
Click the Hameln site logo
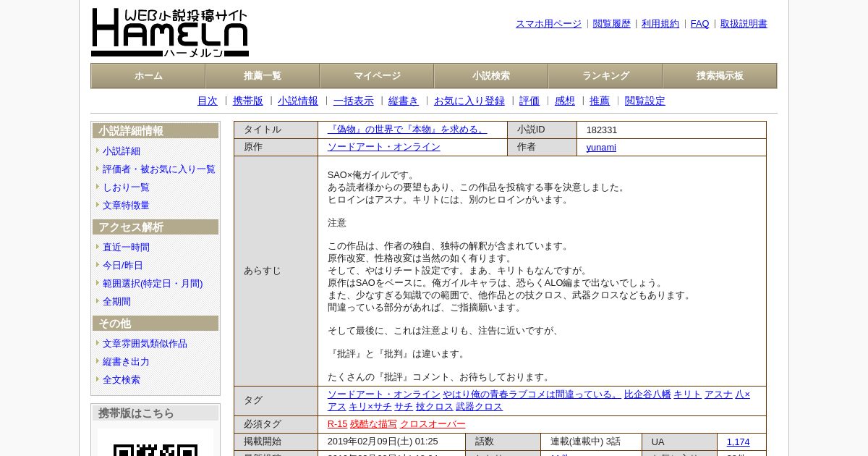click(x=170, y=33)
